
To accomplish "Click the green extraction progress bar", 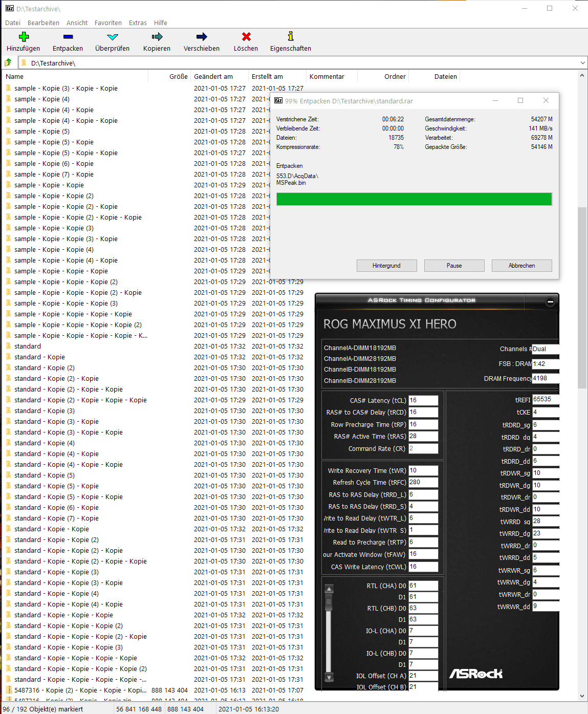I will click(x=414, y=199).
